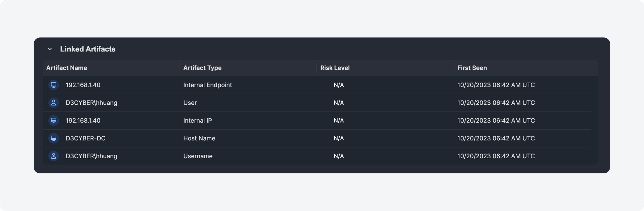Open 192.168.1.40 in Internal Endpoint row
This screenshot has height=211, width=644.
click(83, 85)
